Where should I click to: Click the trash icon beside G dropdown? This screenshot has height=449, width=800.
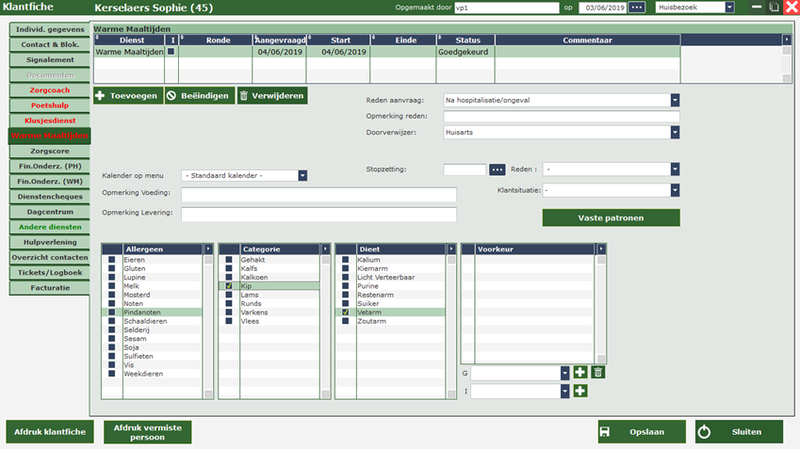[x=598, y=372]
